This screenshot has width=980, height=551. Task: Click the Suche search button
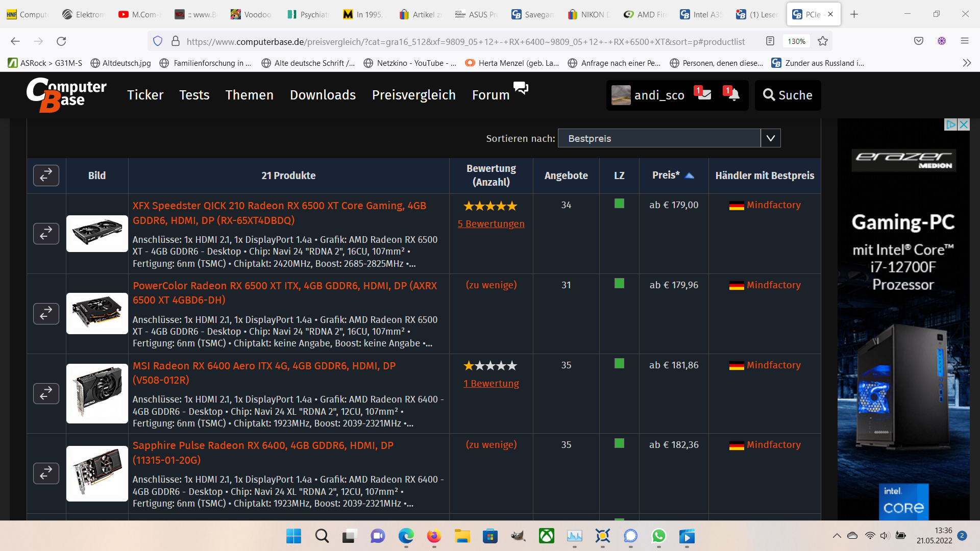pos(788,95)
